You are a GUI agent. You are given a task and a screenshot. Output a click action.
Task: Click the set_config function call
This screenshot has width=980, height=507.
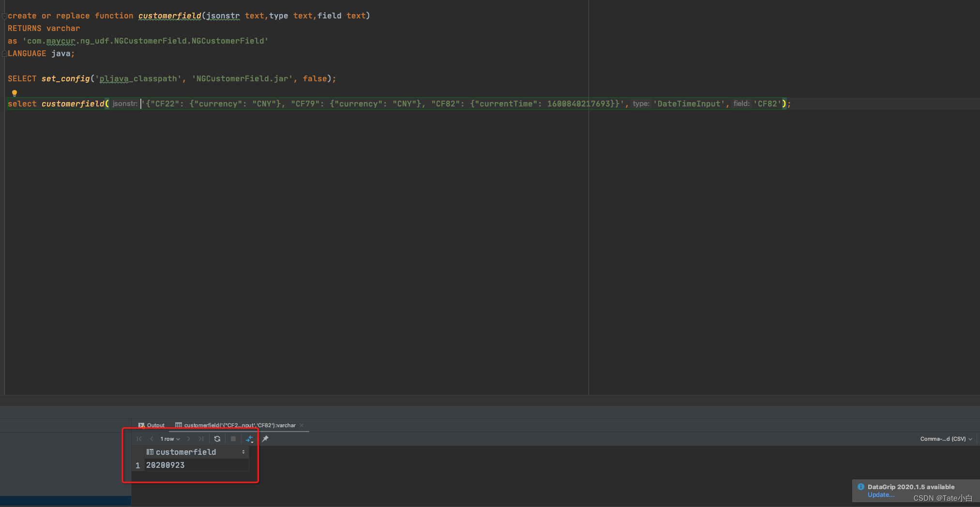click(66, 79)
